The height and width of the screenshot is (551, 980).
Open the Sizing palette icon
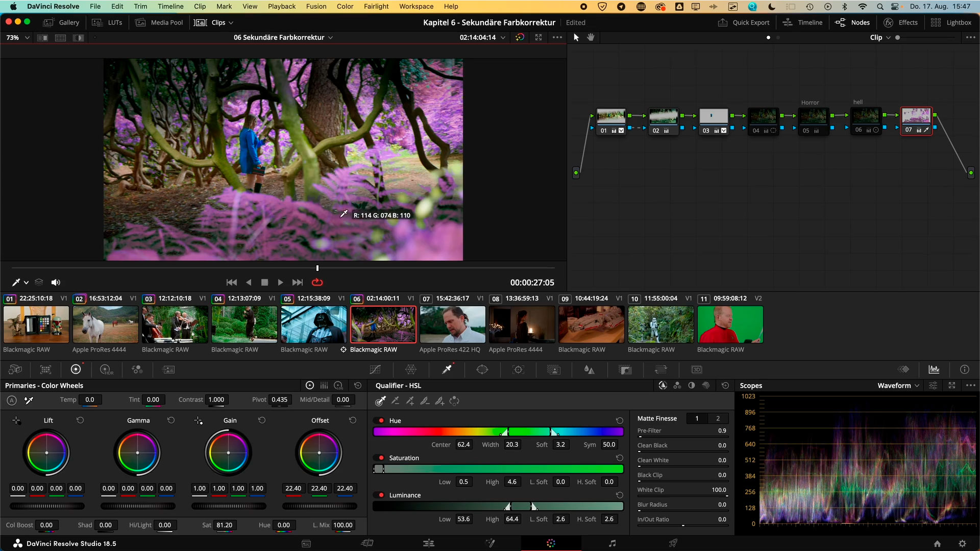pos(661,369)
